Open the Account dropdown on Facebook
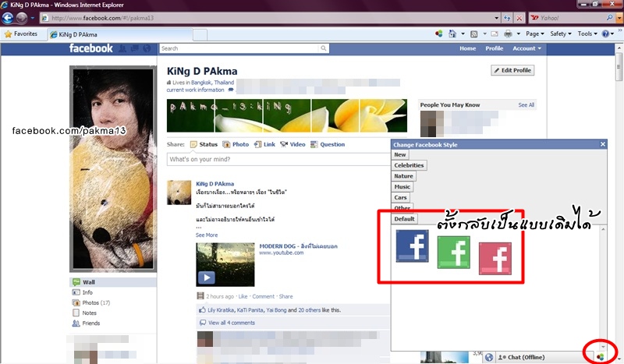This screenshot has height=364, width=624. [527, 48]
